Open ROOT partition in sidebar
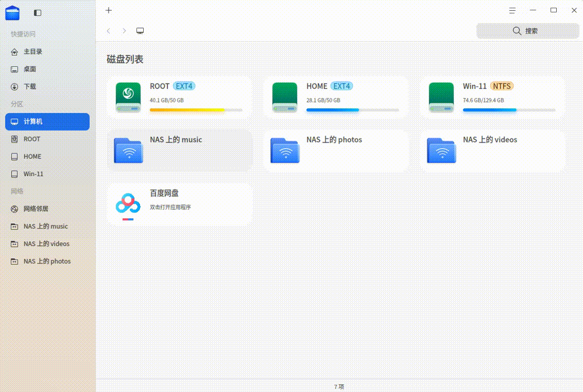Viewport: 583px width, 392px height. click(47, 139)
